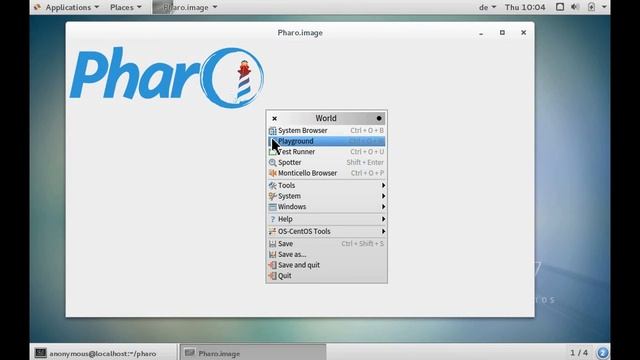Click the Save and quit icon

272,265
